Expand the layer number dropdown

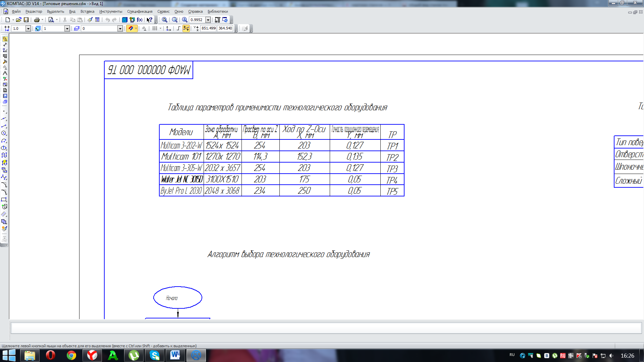(120, 28)
